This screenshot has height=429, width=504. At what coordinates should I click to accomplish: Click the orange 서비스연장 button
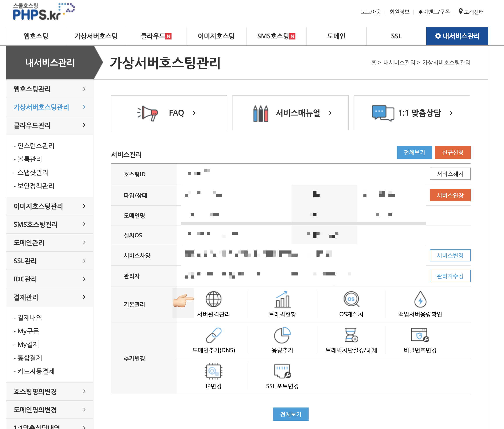(x=450, y=195)
